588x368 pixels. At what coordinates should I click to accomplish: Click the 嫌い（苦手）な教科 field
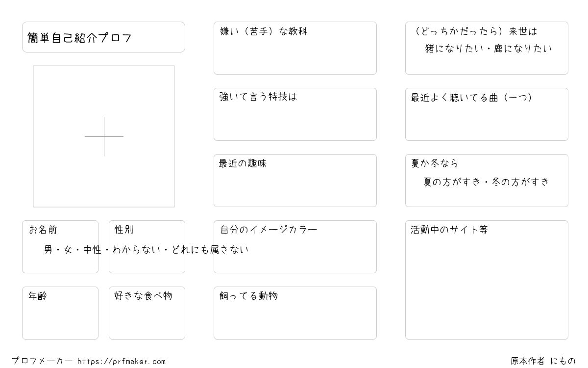(295, 48)
